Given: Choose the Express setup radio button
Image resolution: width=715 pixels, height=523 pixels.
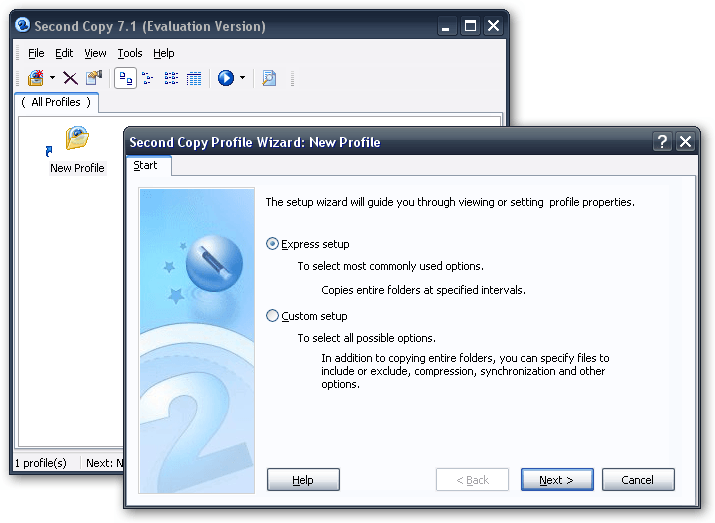Looking at the screenshot, I should click(272, 244).
